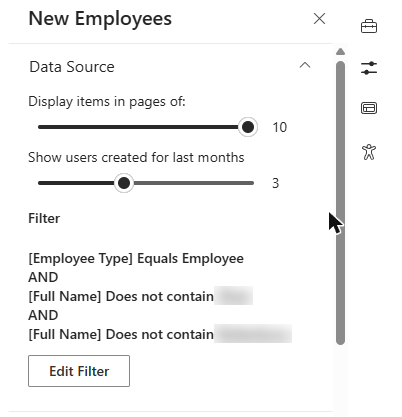Viewport: 402px width, 417px height.
Task: Close the New Employees panel
Action: coord(319,19)
